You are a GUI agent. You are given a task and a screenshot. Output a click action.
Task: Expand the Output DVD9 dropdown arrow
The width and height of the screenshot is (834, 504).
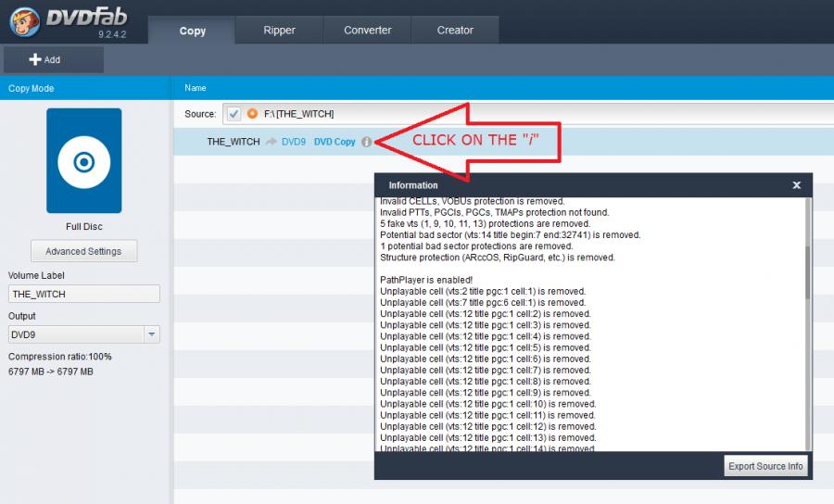point(152,334)
